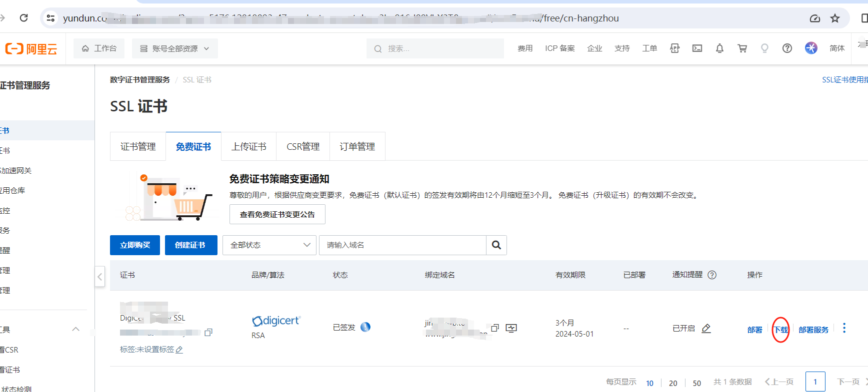Copy the bound domain name
The image size is (868, 392).
pyautogui.click(x=495, y=328)
